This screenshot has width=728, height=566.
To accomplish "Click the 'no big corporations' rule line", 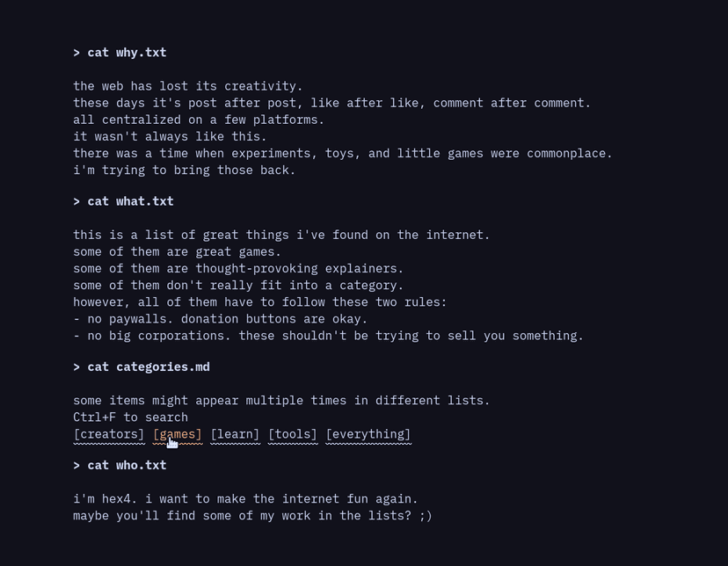I will coord(329,336).
